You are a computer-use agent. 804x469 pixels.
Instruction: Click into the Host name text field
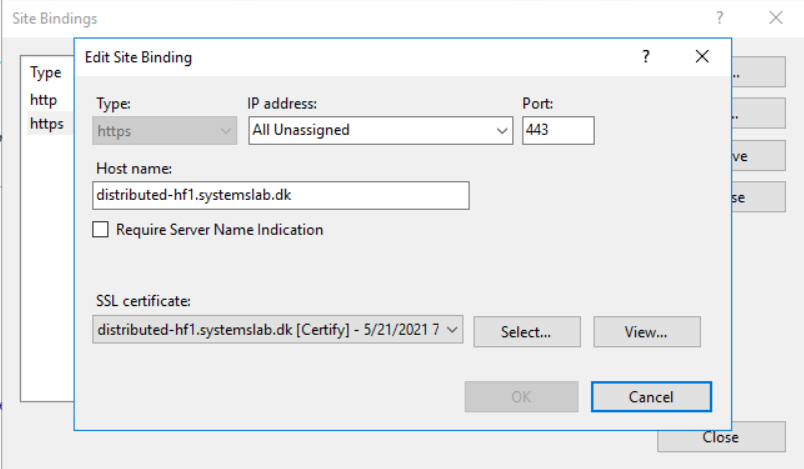280,195
